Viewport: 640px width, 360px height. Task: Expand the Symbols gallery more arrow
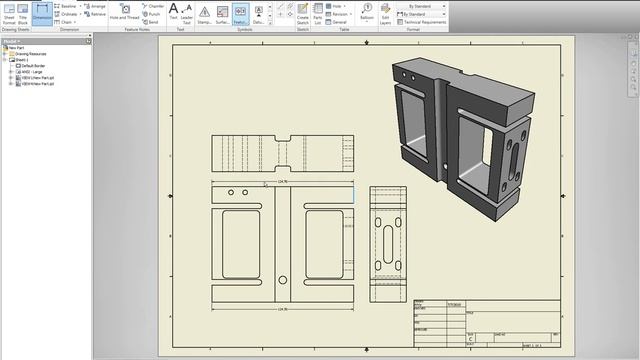coord(270,23)
